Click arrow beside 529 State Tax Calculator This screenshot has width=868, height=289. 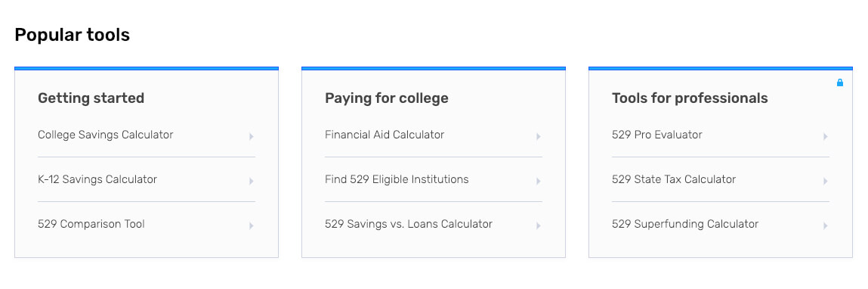[826, 182]
